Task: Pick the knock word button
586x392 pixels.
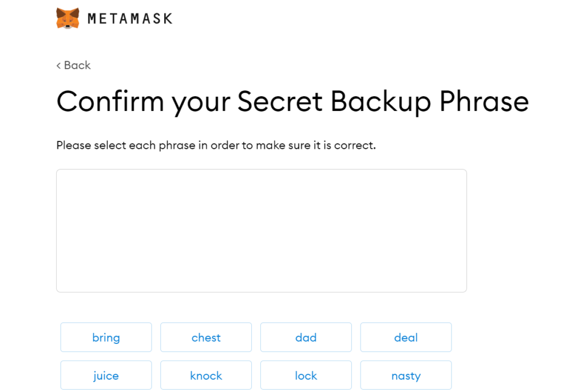Action: [206, 375]
